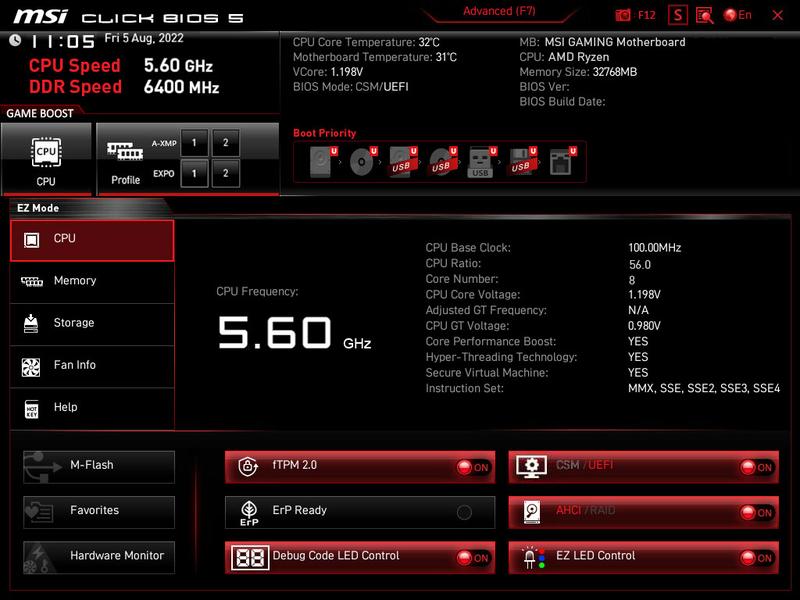This screenshot has width=800, height=600.
Task: Click the memory Profile icon
Action: [125, 152]
